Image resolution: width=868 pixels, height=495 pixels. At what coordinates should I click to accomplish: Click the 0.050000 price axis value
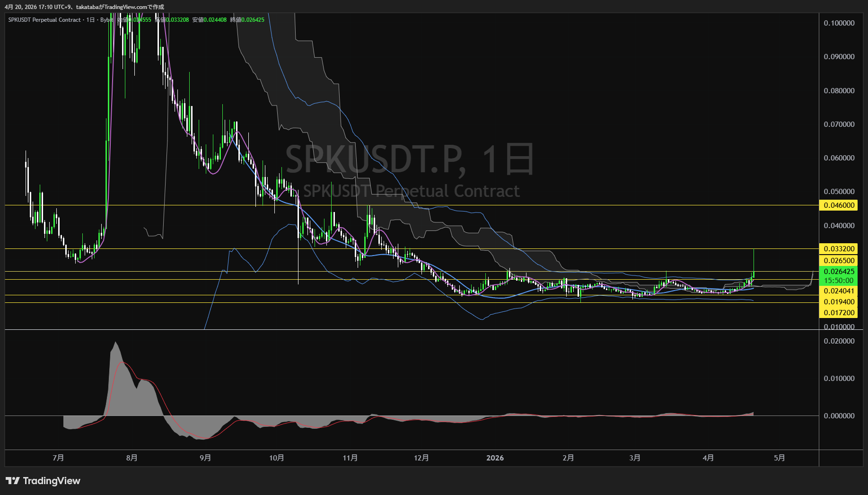(x=839, y=192)
